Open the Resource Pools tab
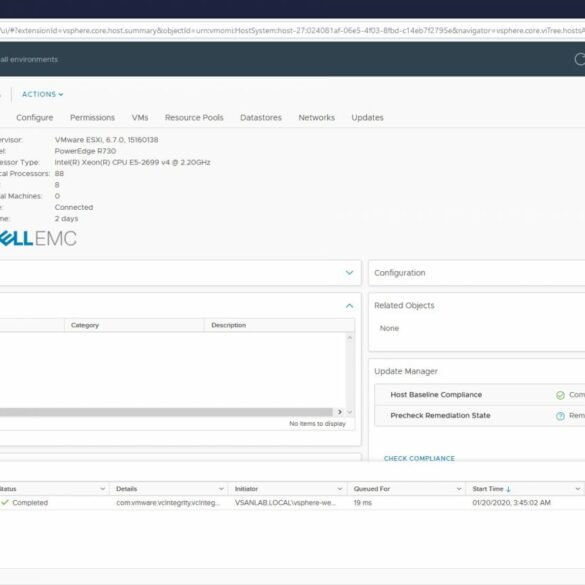585x585 pixels. [x=194, y=118]
